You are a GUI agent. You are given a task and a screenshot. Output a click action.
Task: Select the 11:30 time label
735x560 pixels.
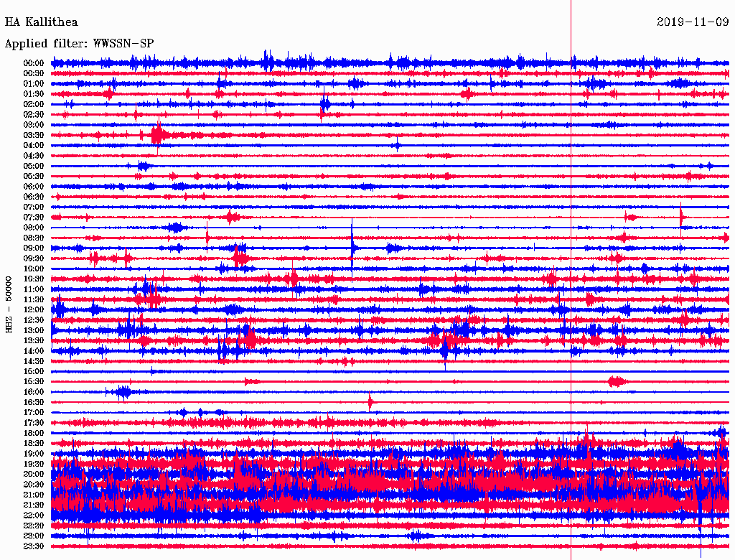(34, 299)
